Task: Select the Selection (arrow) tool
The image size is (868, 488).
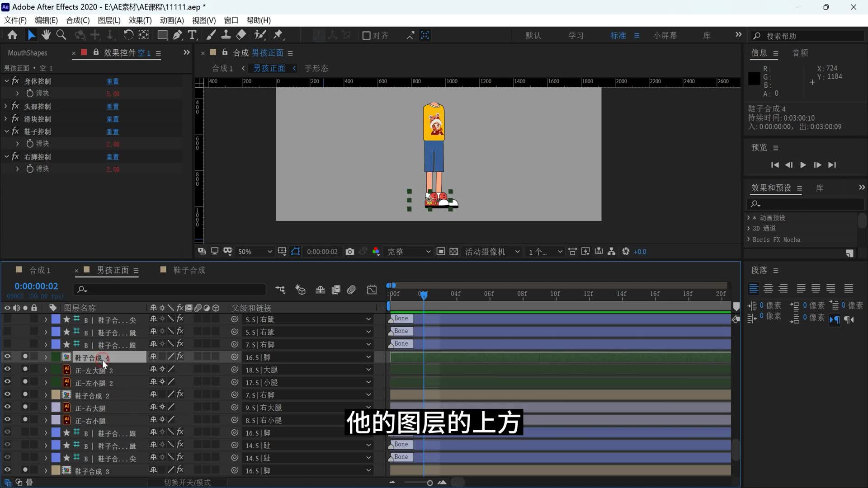Action: click(x=31, y=35)
